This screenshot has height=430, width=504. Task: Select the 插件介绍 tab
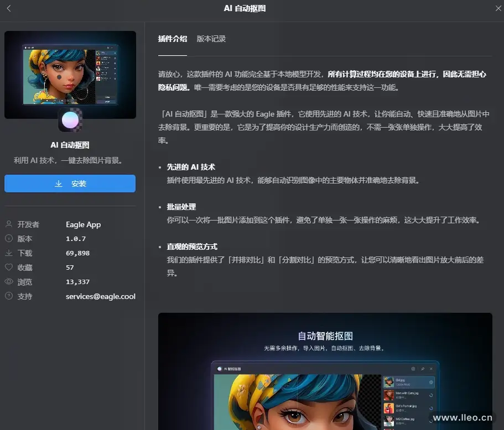click(x=172, y=39)
